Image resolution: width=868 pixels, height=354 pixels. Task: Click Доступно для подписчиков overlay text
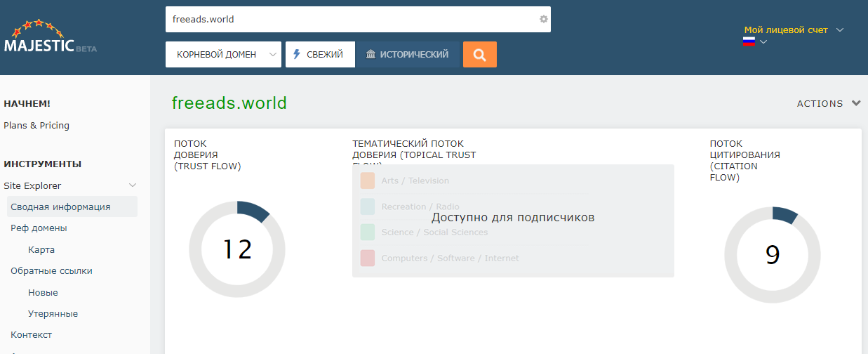point(513,218)
